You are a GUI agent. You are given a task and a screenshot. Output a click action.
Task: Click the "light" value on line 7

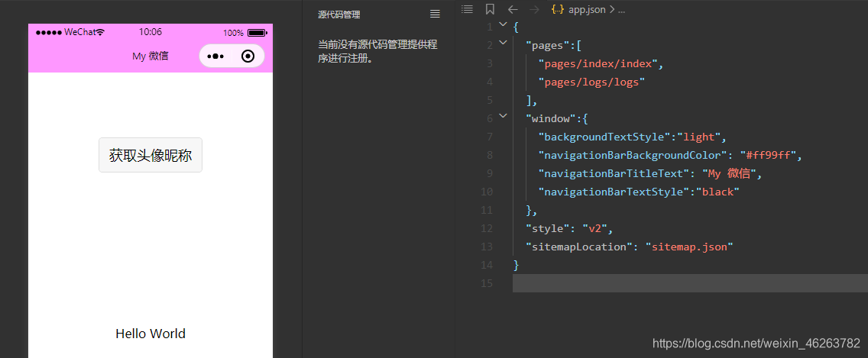coord(701,137)
